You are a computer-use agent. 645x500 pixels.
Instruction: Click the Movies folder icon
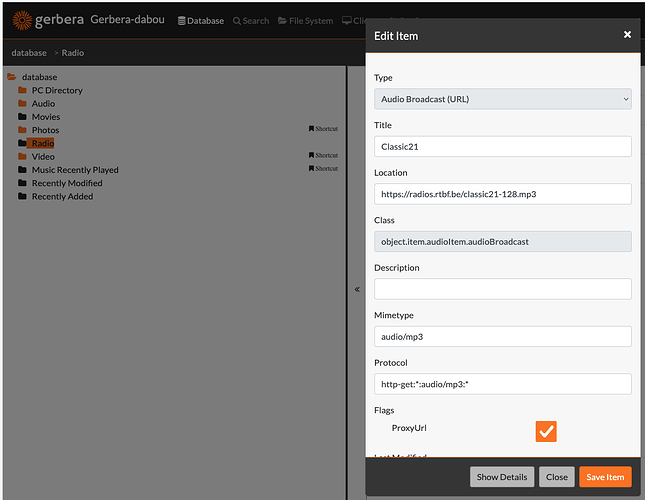[x=22, y=117]
